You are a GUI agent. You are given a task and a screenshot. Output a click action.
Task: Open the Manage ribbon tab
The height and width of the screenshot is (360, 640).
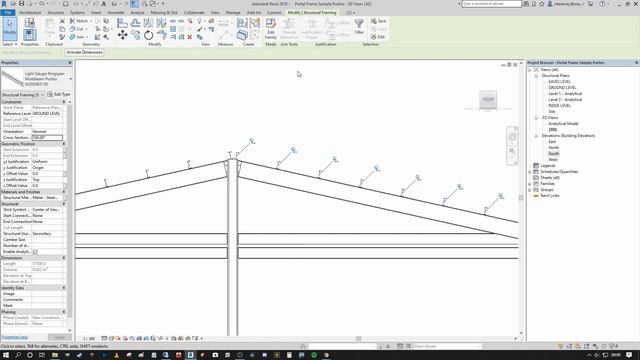click(233, 13)
